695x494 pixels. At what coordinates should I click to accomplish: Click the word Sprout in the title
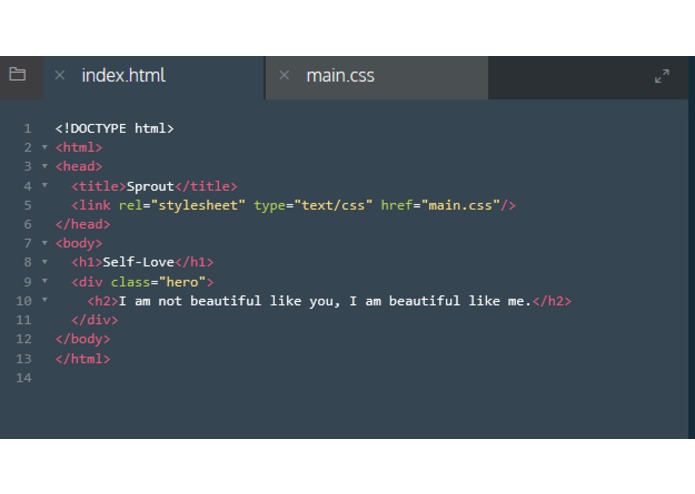pos(150,186)
